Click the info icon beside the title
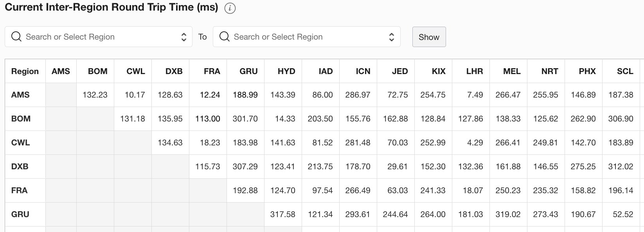Screen dimensions: 644x232 coord(230,8)
